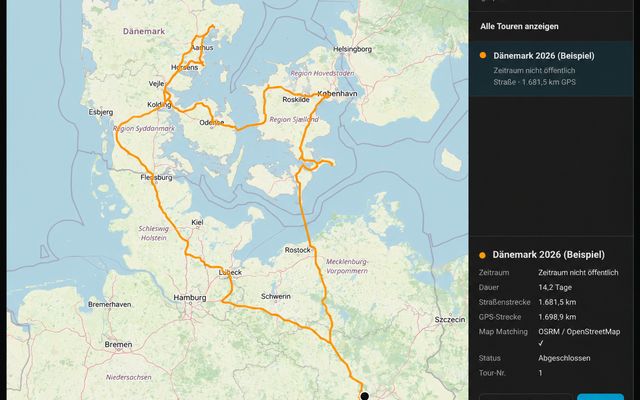Viewport: 640px width, 400px height.
Task: Click the orange dot beside the details panel heading
Action: pyautogui.click(x=482, y=255)
